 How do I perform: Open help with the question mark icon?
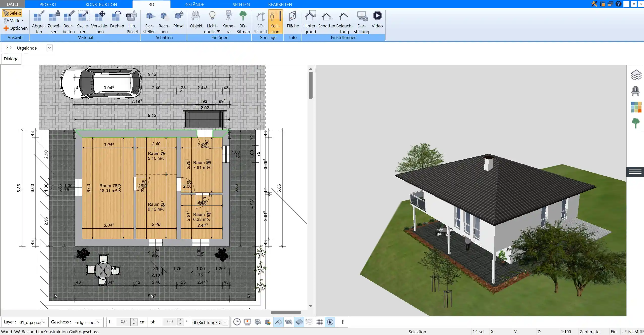618,4
